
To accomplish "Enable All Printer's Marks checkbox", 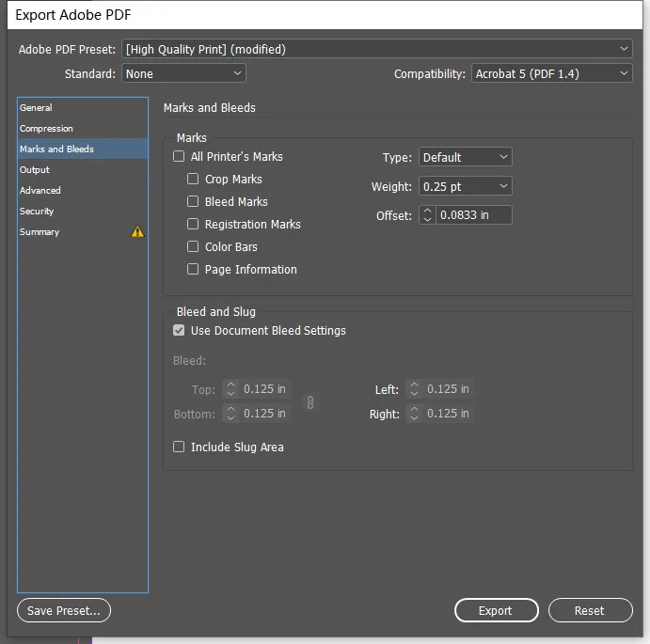I will point(179,156).
